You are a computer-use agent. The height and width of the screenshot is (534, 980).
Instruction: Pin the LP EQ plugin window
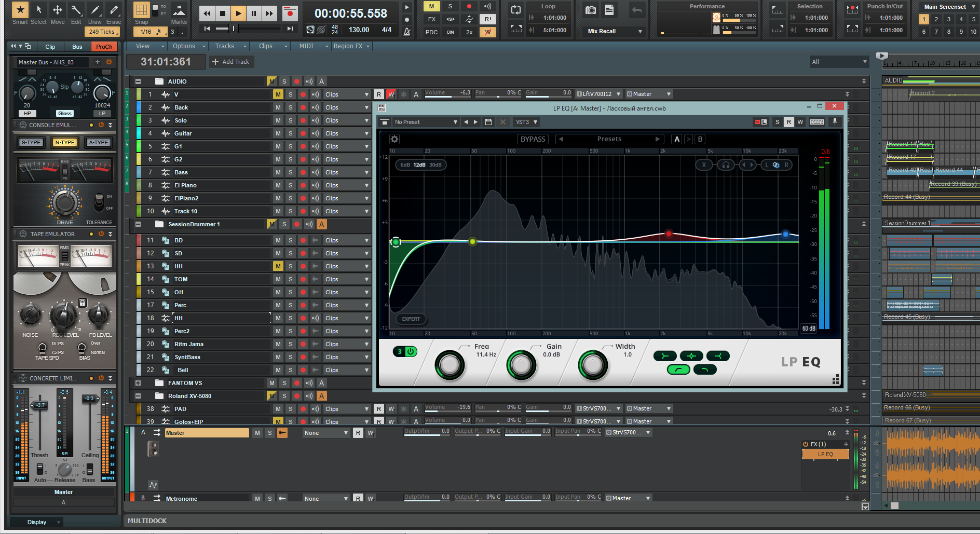tap(835, 122)
